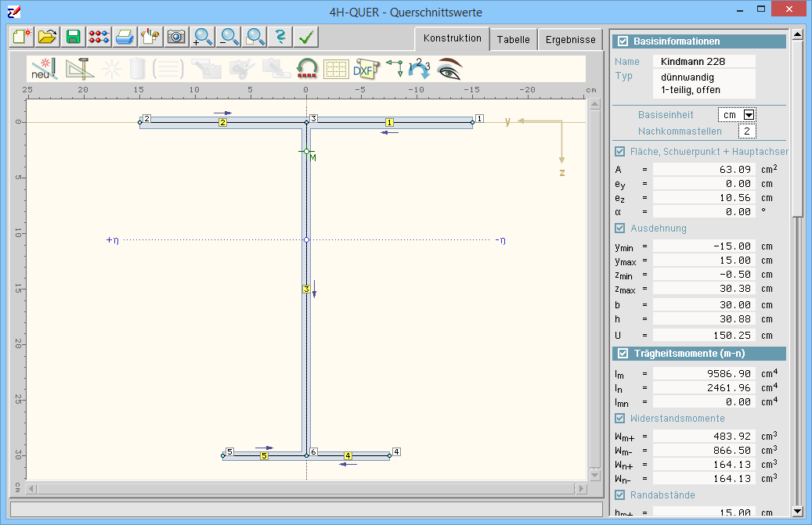Take a snapshot with the camera icon
Viewport: 812px width, 525px height.
pyautogui.click(x=176, y=37)
